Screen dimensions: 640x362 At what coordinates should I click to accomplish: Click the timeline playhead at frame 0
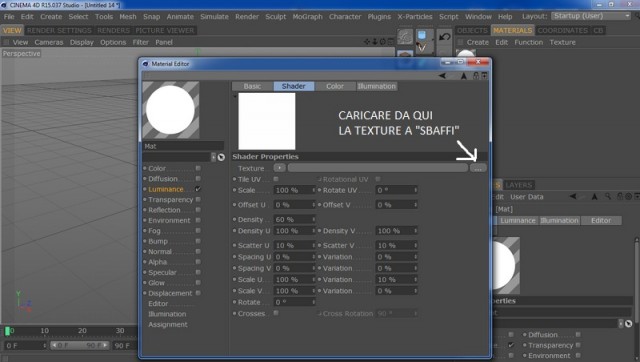pyautogui.click(x=7, y=331)
